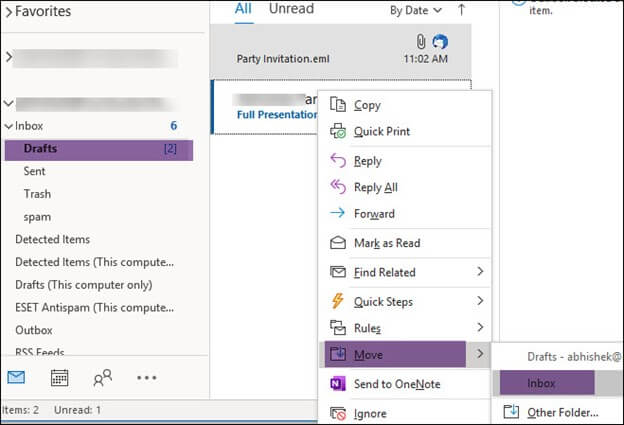The height and width of the screenshot is (425, 624).
Task: Click the Rules icon
Action: [x=338, y=328]
